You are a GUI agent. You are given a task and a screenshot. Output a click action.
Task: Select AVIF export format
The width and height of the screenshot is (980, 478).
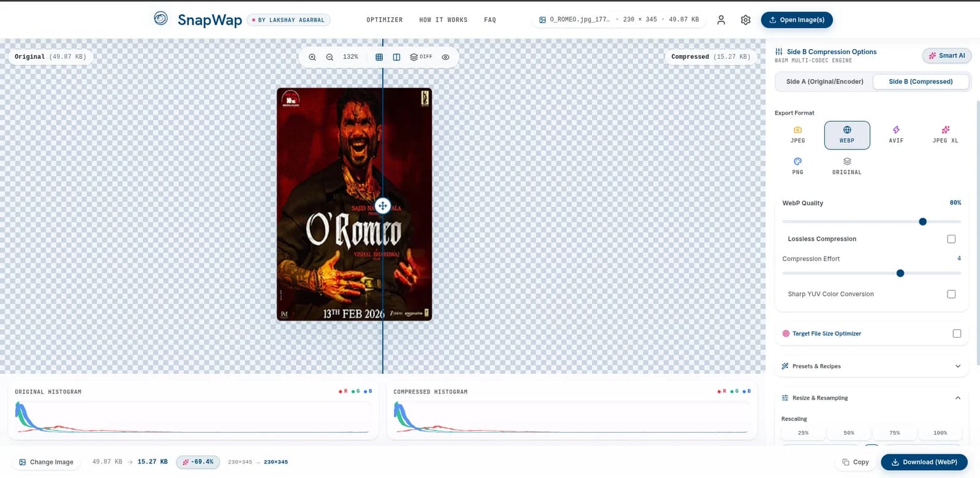896,135
